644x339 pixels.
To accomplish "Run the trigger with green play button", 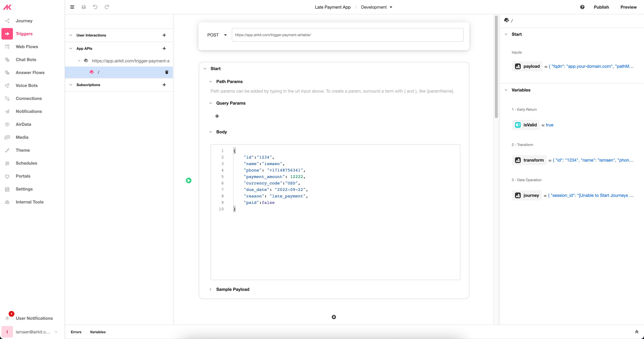I will point(189,180).
